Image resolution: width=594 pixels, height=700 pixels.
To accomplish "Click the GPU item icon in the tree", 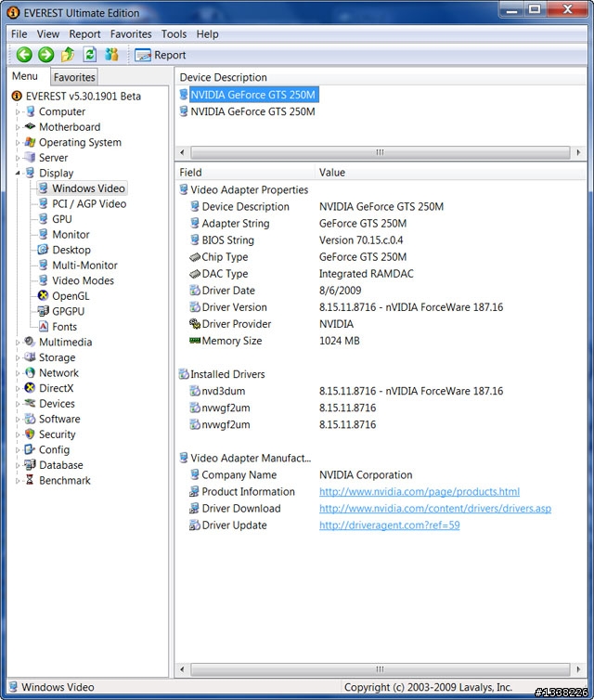I will point(43,219).
